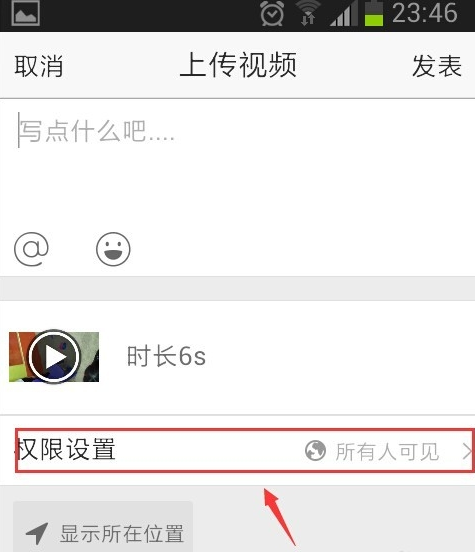The height and width of the screenshot is (552, 475).
Task: Open the 权限设置 row
Action: [x=245, y=451]
